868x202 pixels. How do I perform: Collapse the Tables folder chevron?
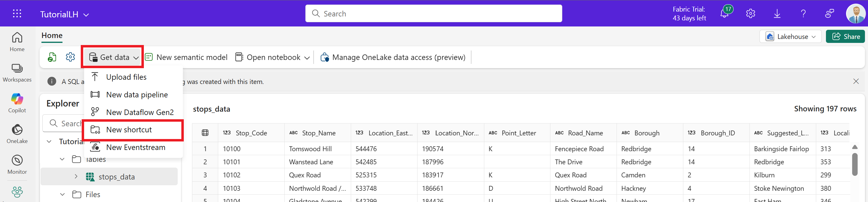coord(62,159)
